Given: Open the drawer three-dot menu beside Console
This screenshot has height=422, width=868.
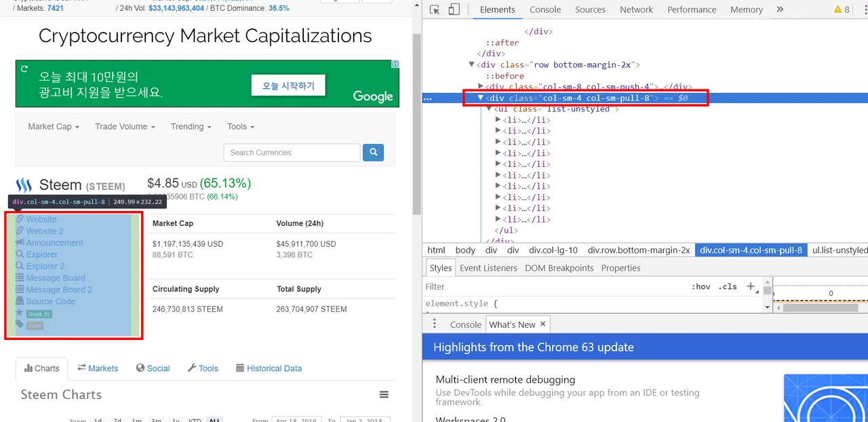Looking at the screenshot, I should click(x=435, y=324).
